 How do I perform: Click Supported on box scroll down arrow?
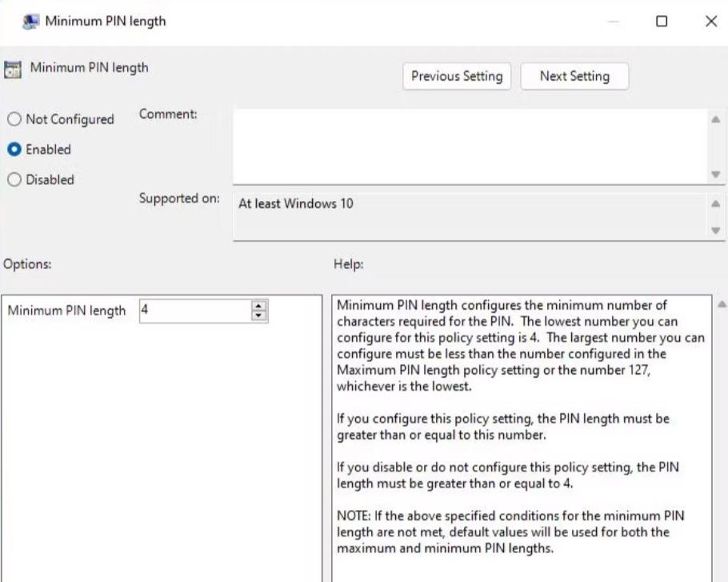[715, 227]
